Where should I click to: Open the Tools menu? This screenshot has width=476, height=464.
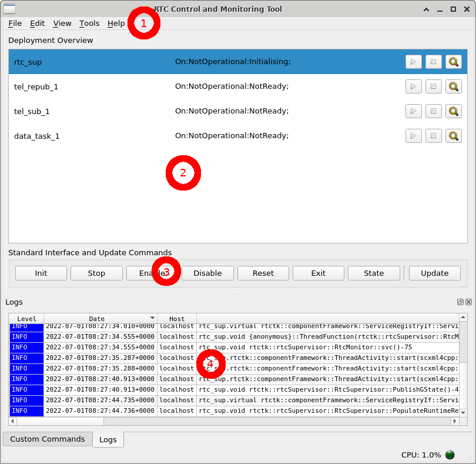[x=89, y=24]
